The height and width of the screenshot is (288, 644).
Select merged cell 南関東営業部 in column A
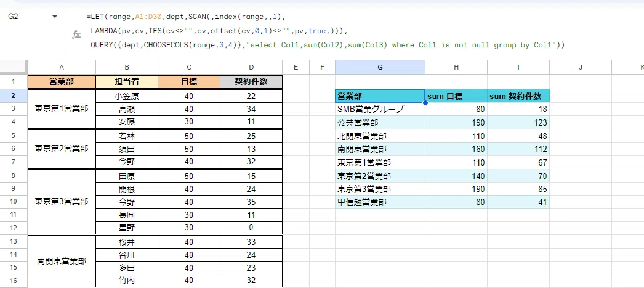[62, 261]
